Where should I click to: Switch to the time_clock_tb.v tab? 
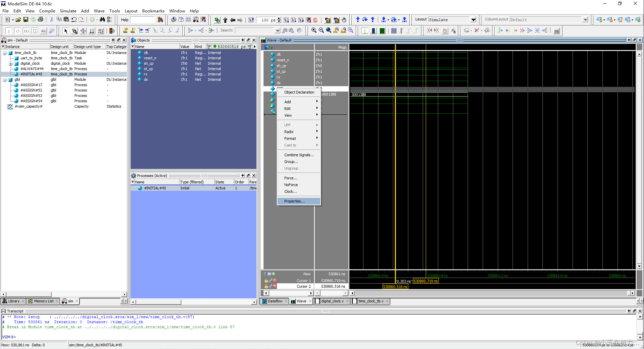(371, 301)
